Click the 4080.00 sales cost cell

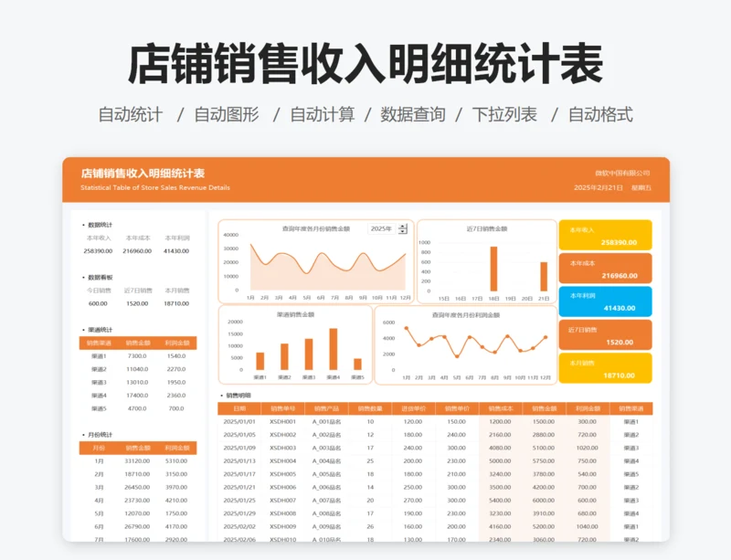tap(500, 448)
